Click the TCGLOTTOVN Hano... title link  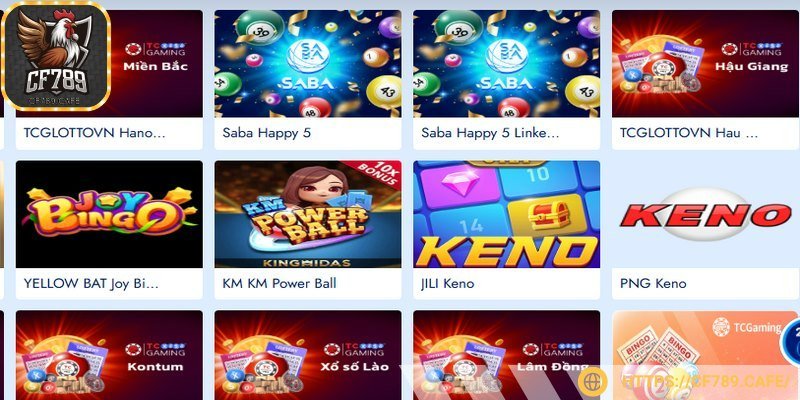(94, 133)
